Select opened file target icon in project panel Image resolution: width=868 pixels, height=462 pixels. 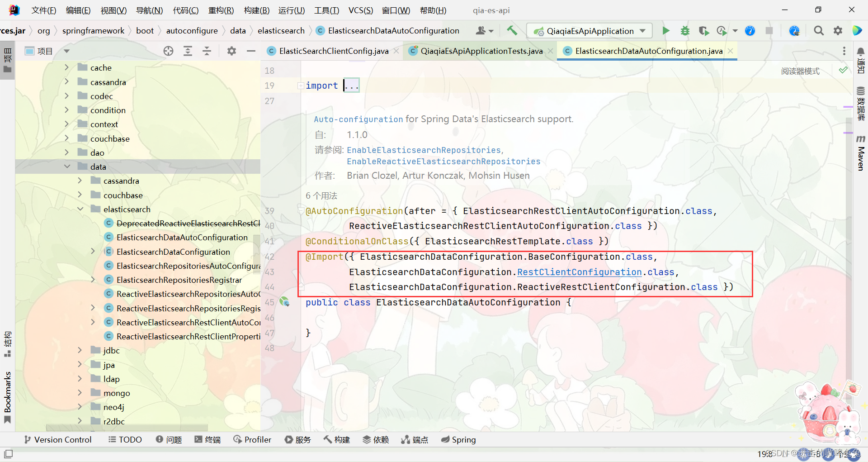point(168,51)
